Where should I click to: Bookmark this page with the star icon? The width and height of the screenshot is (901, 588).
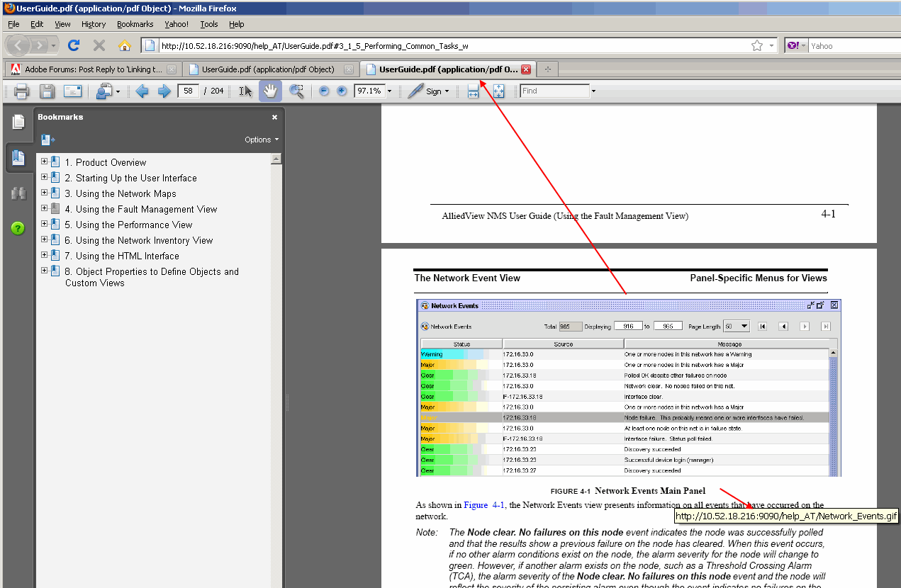pos(757,45)
